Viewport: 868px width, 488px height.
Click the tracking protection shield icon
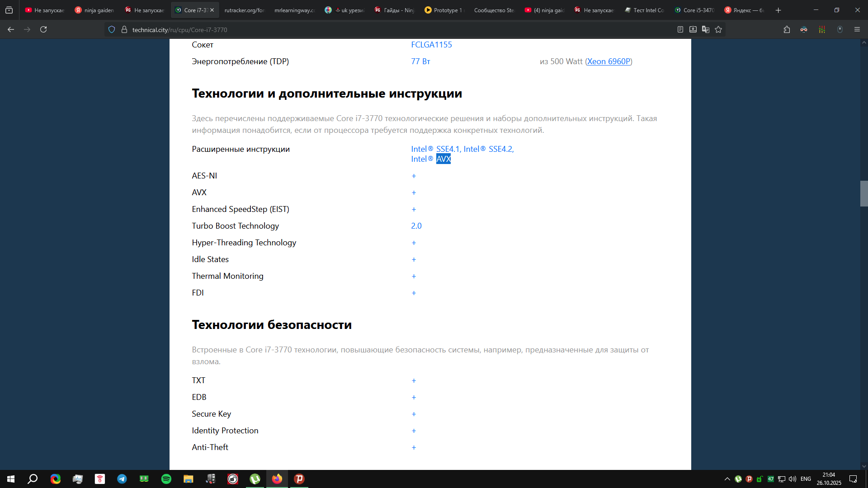[112, 29]
